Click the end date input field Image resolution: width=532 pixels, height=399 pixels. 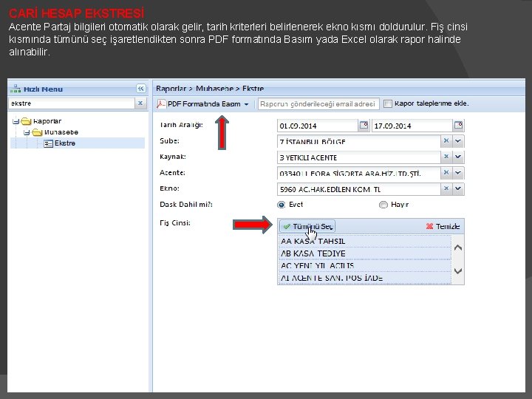pyautogui.click(x=412, y=126)
